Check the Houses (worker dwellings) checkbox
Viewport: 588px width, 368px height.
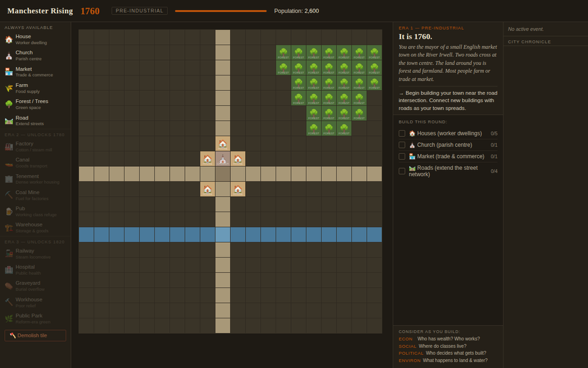coord(402,133)
